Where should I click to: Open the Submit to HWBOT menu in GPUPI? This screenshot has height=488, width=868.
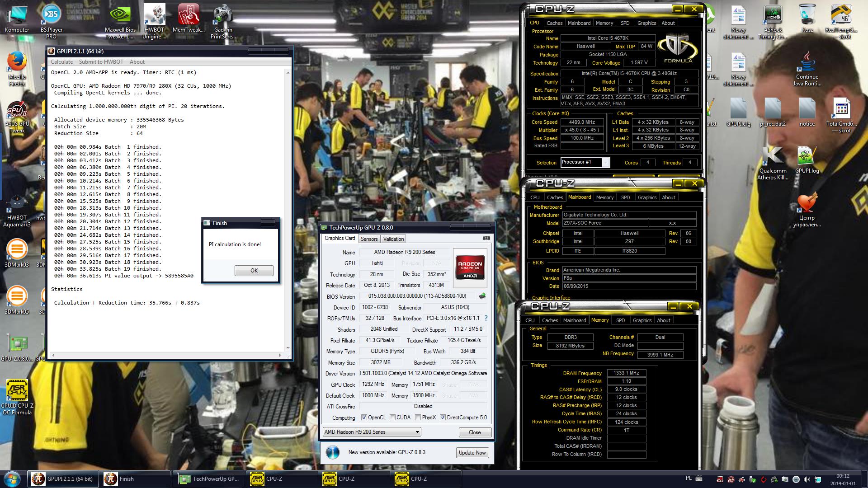(101, 62)
